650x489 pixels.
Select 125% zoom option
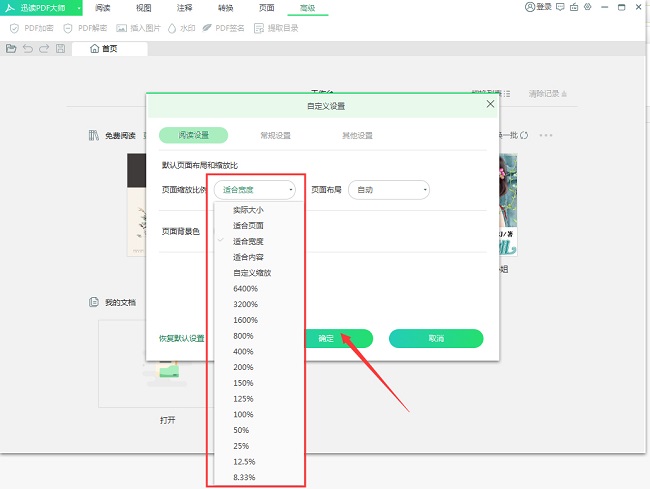coord(259,399)
